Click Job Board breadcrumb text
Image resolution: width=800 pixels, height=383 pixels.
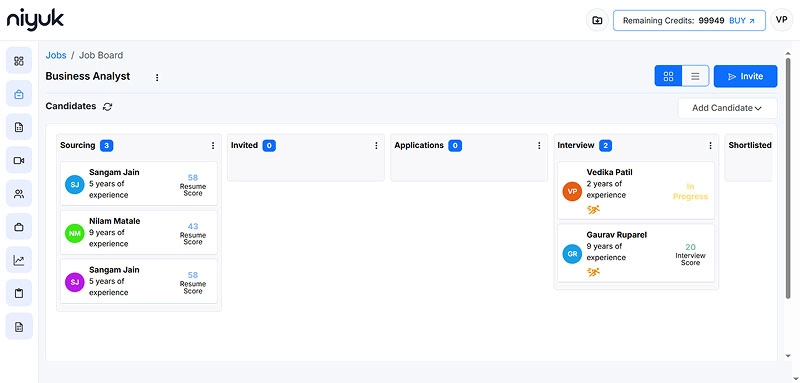(101, 55)
